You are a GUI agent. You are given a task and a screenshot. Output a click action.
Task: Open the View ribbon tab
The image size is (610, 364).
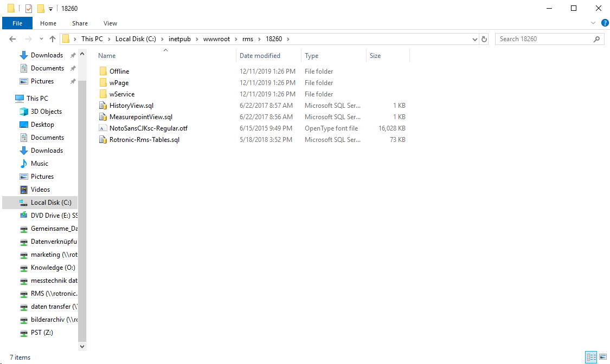pos(110,23)
